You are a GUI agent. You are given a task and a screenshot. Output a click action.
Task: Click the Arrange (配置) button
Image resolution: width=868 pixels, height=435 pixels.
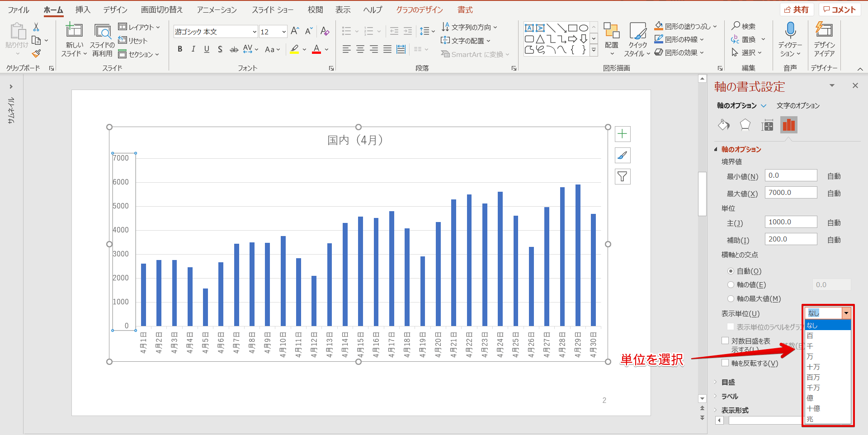point(612,39)
